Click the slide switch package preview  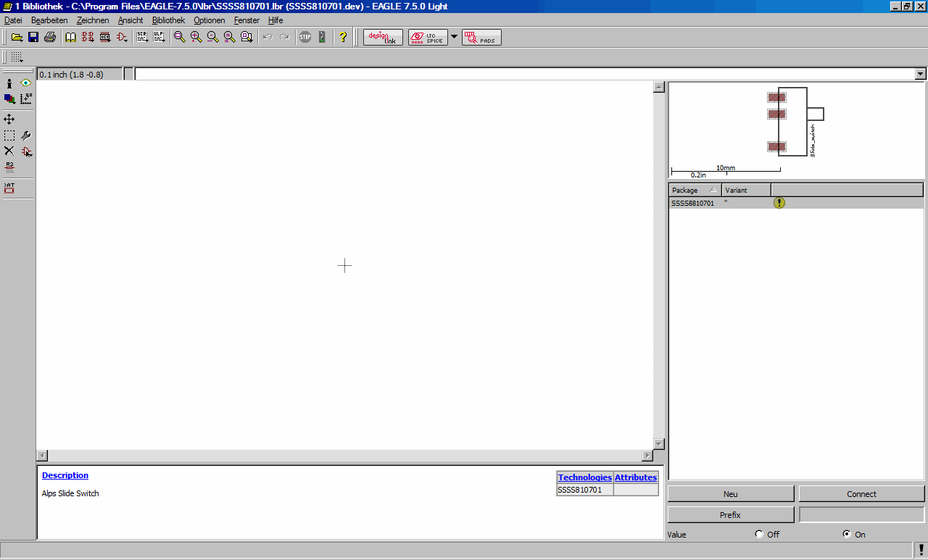tap(796, 123)
